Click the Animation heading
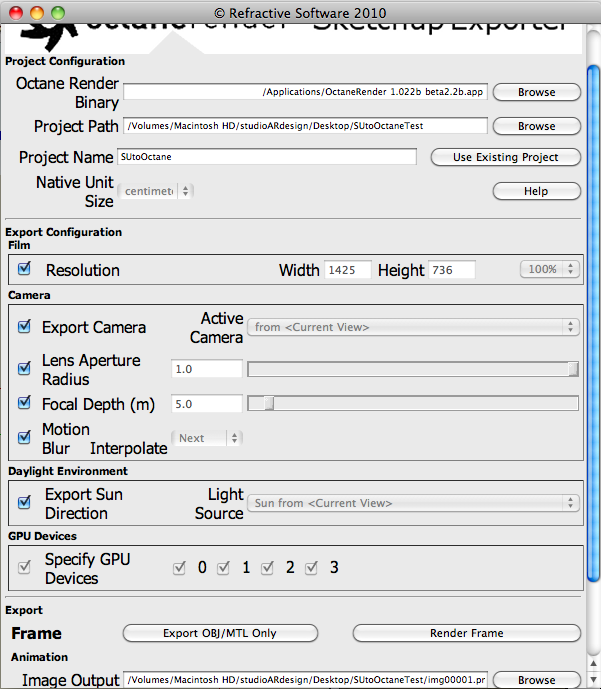Image resolution: width=601 pixels, height=689 pixels. tap(40, 657)
